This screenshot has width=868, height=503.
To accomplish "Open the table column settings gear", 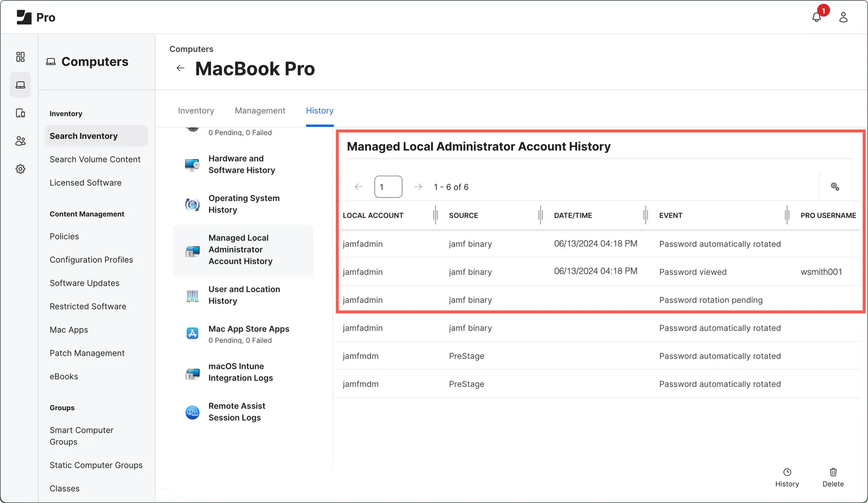I will [835, 186].
